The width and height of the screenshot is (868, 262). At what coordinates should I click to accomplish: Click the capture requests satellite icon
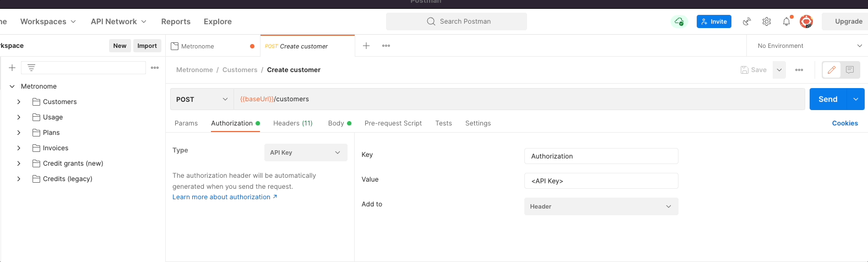(747, 21)
